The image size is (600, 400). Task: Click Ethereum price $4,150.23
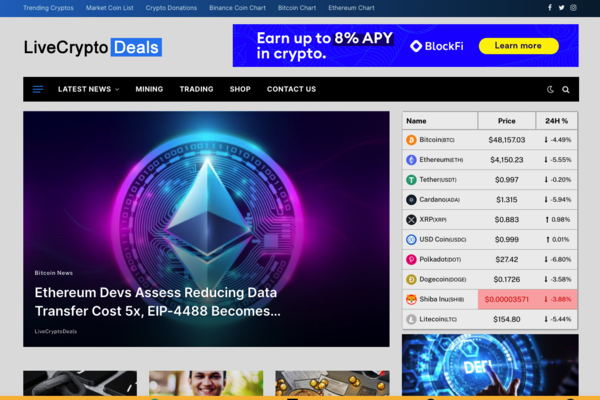[507, 160]
